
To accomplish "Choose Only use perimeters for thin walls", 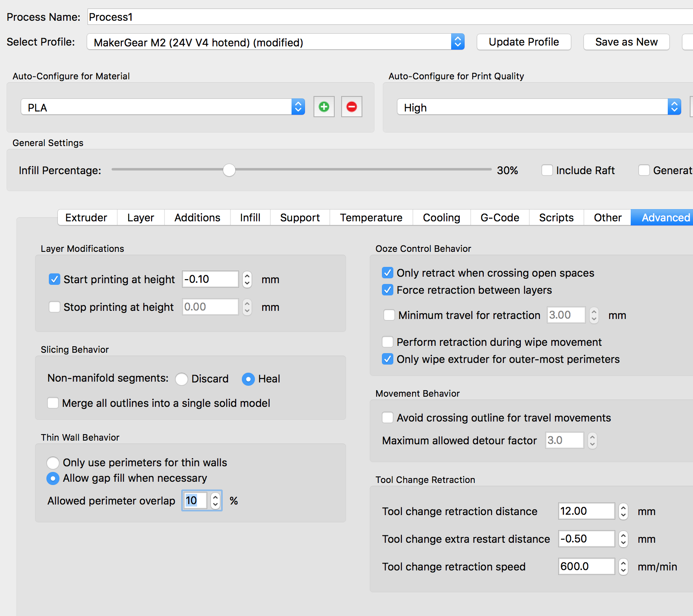I will (x=53, y=463).
